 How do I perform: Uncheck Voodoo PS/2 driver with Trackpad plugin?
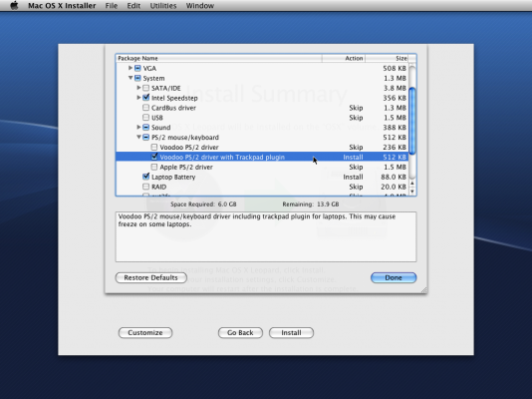pyautogui.click(x=154, y=157)
